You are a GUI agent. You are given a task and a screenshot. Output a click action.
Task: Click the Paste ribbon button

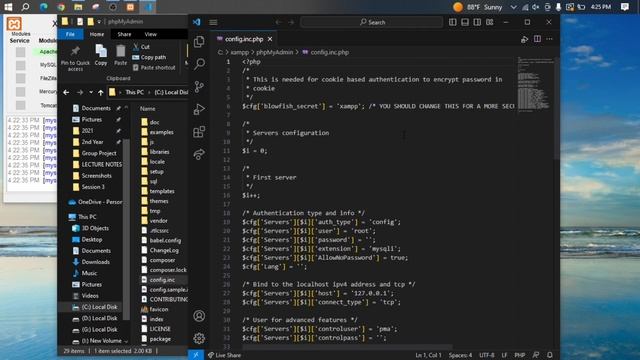click(120, 55)
